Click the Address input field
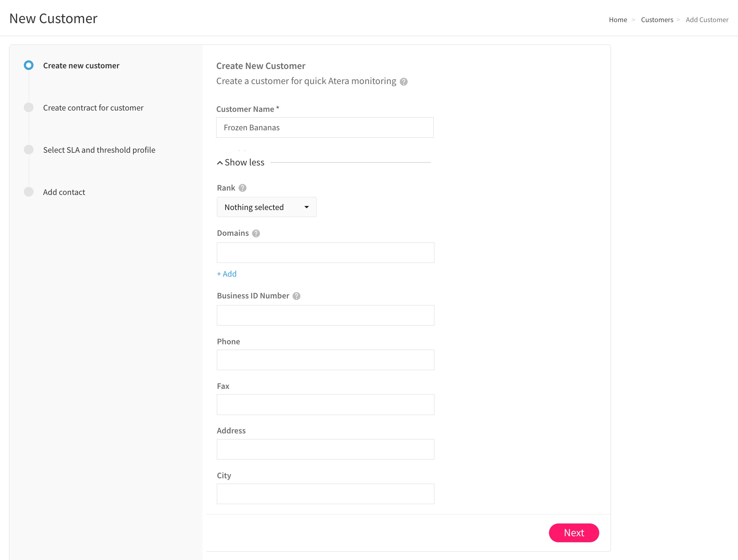The width and height of the screenshot is (738, 560). pyautogui.click(x=325, y=449)
